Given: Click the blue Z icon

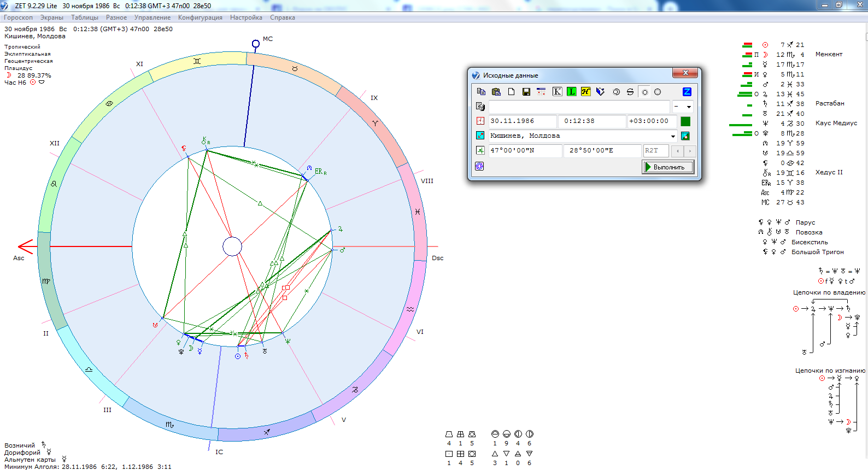Looking at the screenshot, I should pyautogui.click(x=687, y=92).
